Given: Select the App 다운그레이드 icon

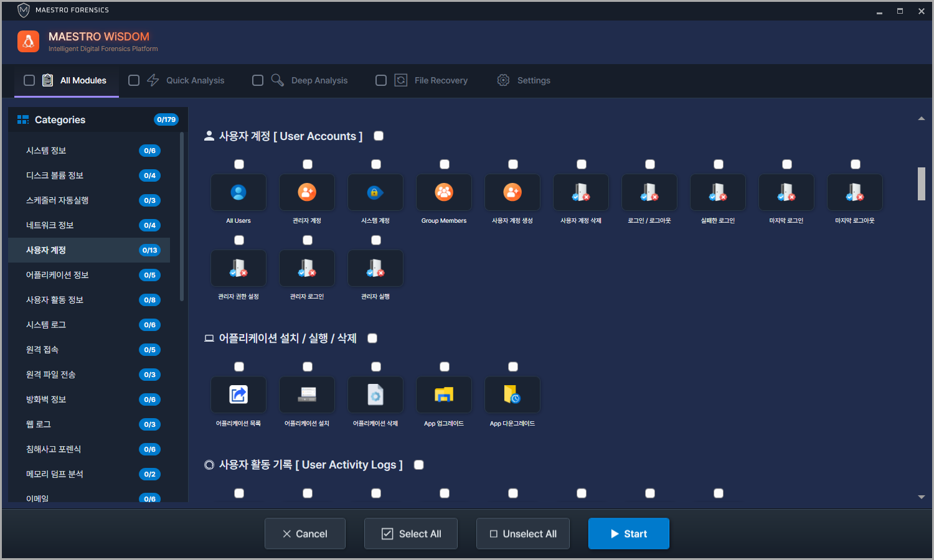Looking at the screenshot, I should point(512,394).
